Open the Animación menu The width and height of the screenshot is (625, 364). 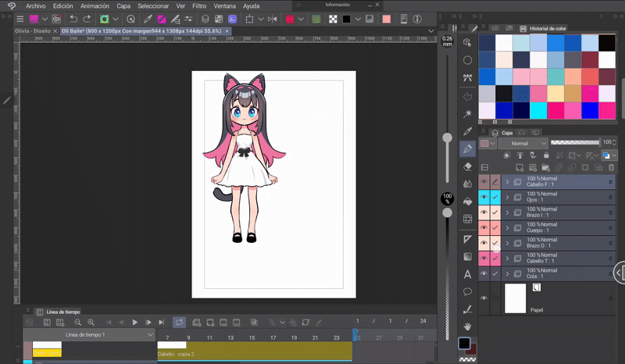(x=95, y=5)
